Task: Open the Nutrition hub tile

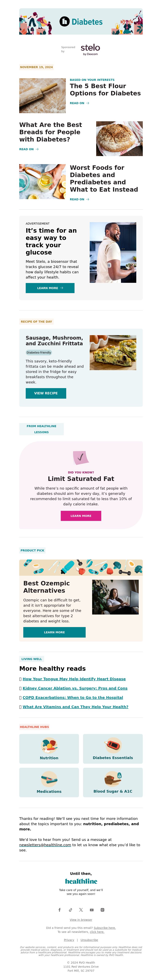Action: 49,748
